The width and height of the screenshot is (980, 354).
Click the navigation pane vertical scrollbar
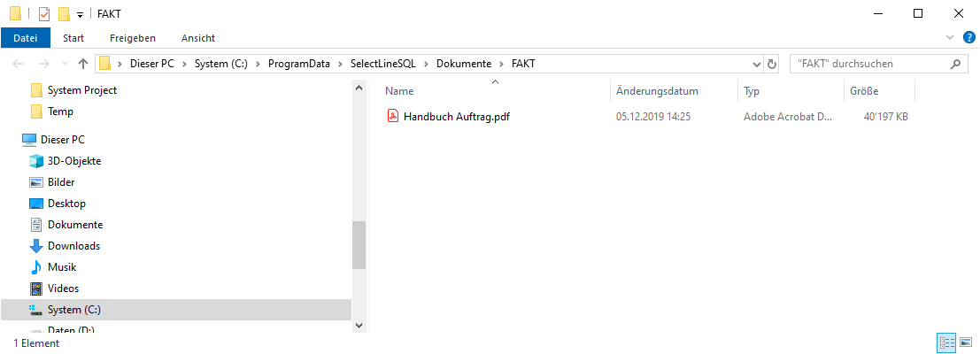tap(359, 244)
